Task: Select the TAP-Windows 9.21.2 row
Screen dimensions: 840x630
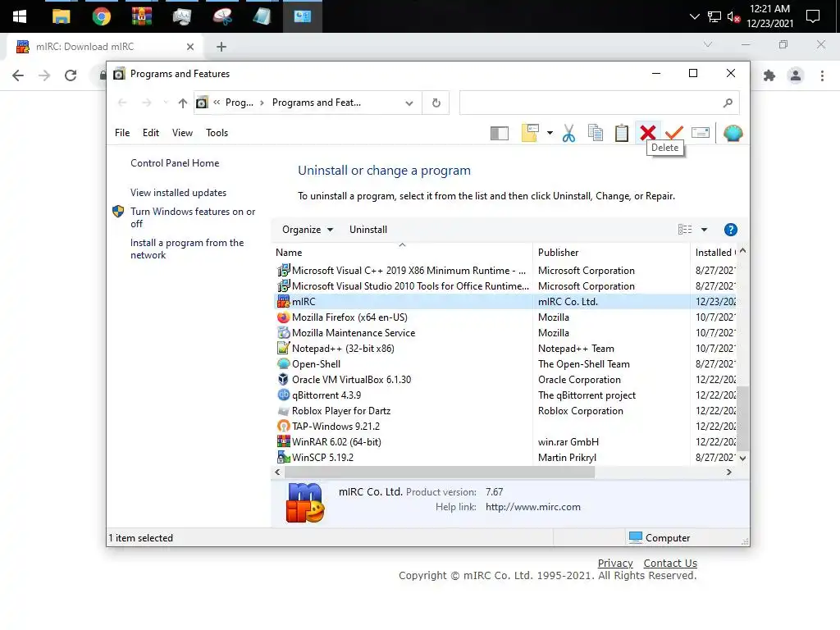Action: coord(505,427)
